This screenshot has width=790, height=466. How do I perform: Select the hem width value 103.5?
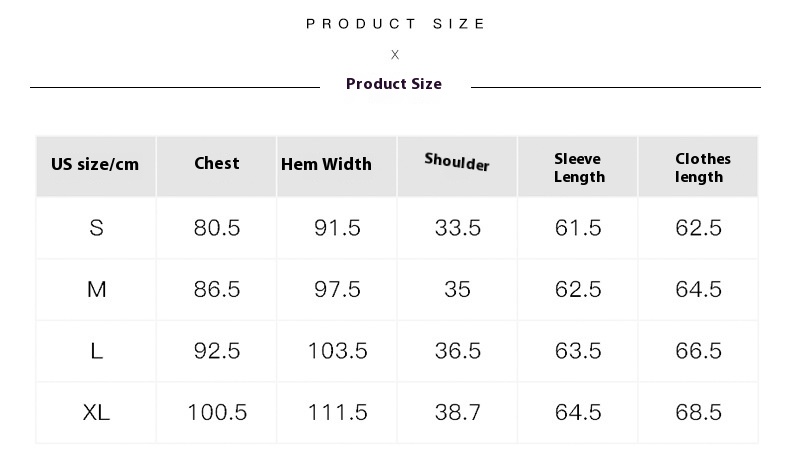pos(338,351)
